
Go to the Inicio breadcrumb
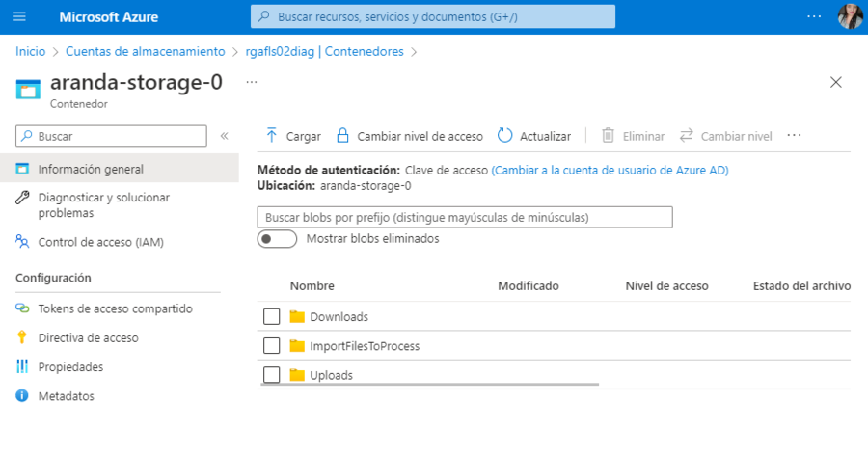[31, 51]
